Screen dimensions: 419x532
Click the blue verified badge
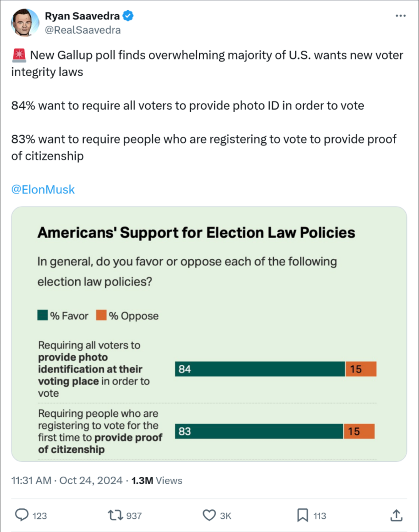point(128,17)
